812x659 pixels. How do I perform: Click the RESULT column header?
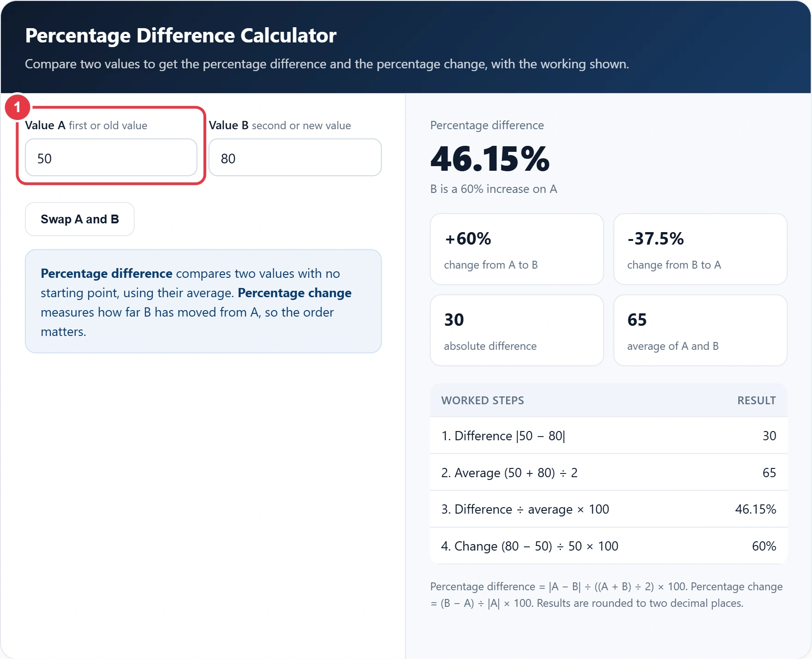tap(757, 401)
